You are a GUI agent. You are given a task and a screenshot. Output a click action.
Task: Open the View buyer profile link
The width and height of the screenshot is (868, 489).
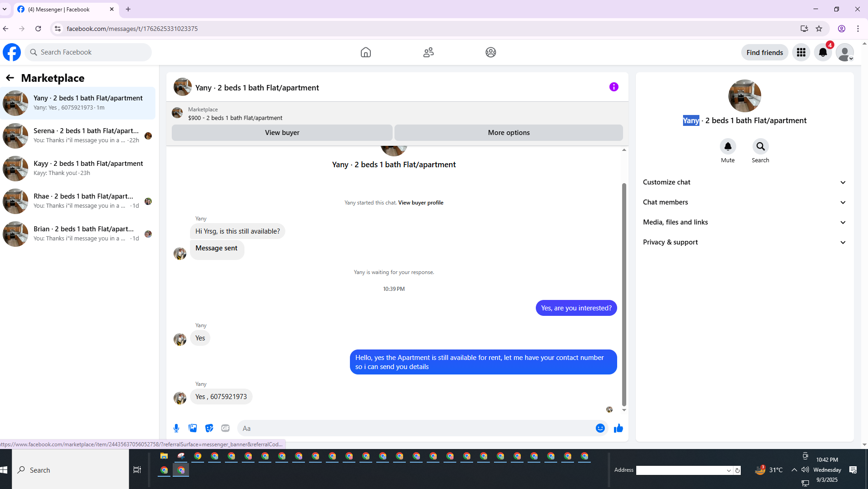point(421,203)
